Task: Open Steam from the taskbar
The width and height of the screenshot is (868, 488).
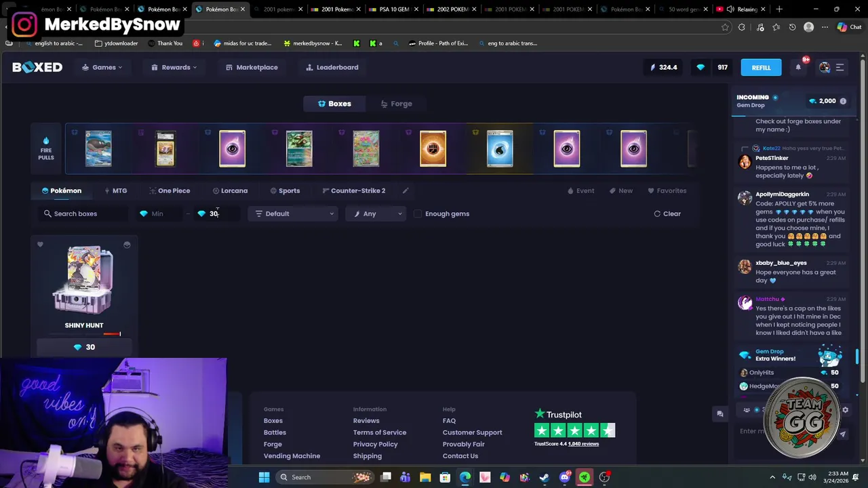Action: (x=544, y=477)
